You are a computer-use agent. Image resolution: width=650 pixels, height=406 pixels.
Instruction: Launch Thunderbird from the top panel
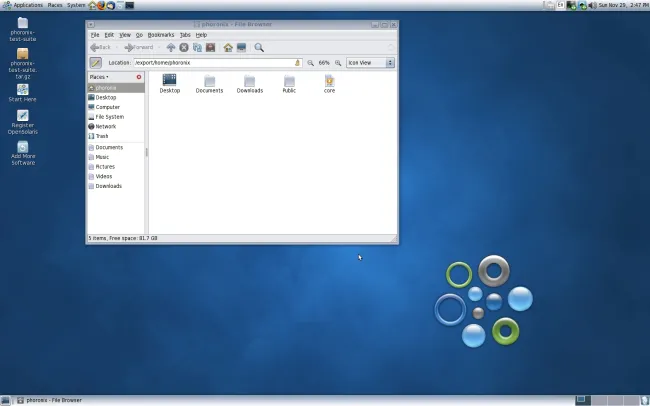click(111, 5)
